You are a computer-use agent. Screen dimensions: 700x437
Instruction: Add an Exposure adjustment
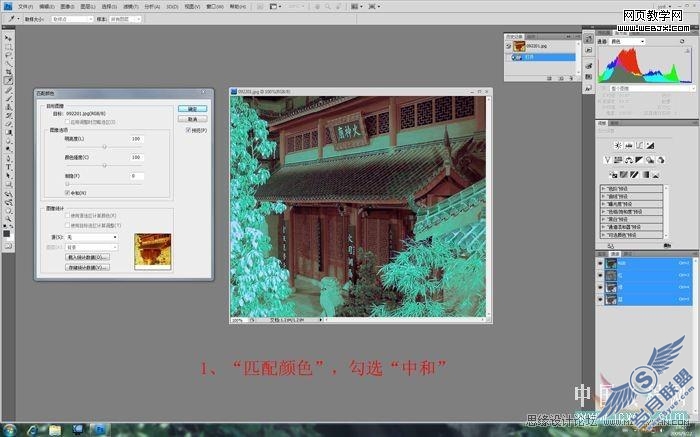650,145
